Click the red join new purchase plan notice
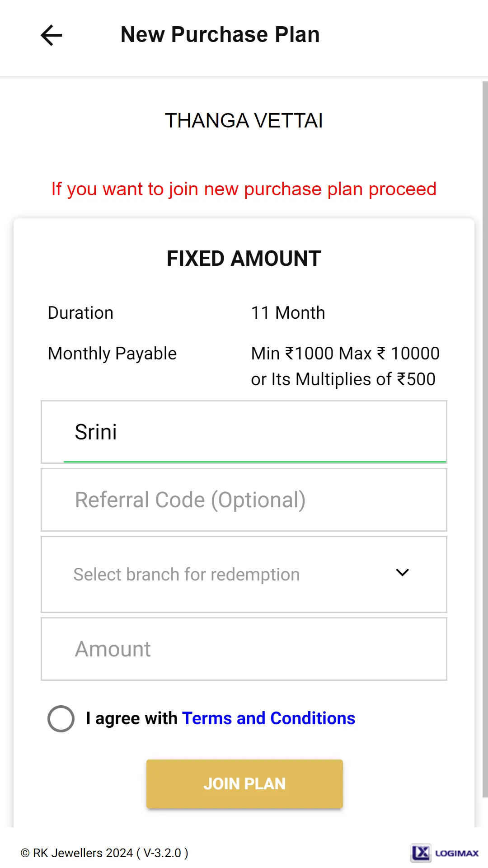The height and width of the screenshot is (868, 488). pos(244,189)
